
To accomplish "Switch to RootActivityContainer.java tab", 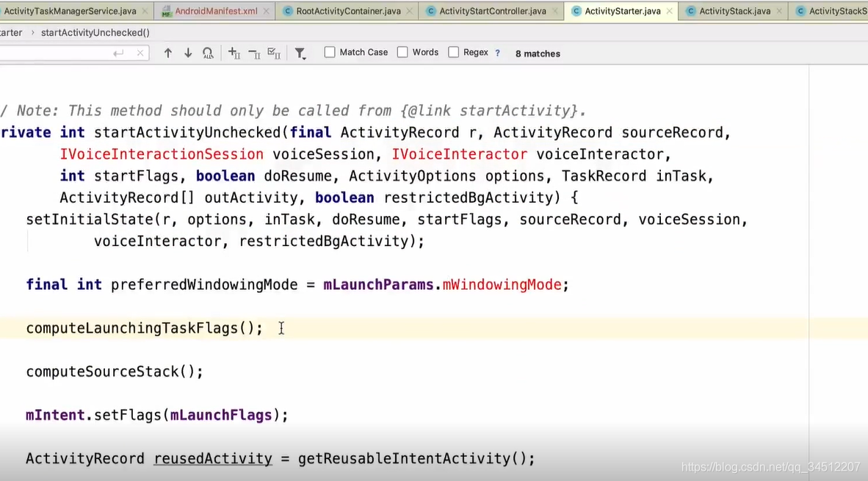I will coord(348,11).
